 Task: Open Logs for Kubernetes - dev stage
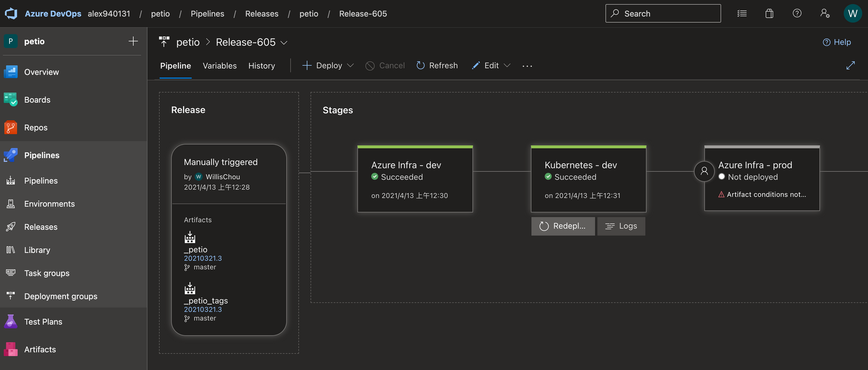coord(621,226)
